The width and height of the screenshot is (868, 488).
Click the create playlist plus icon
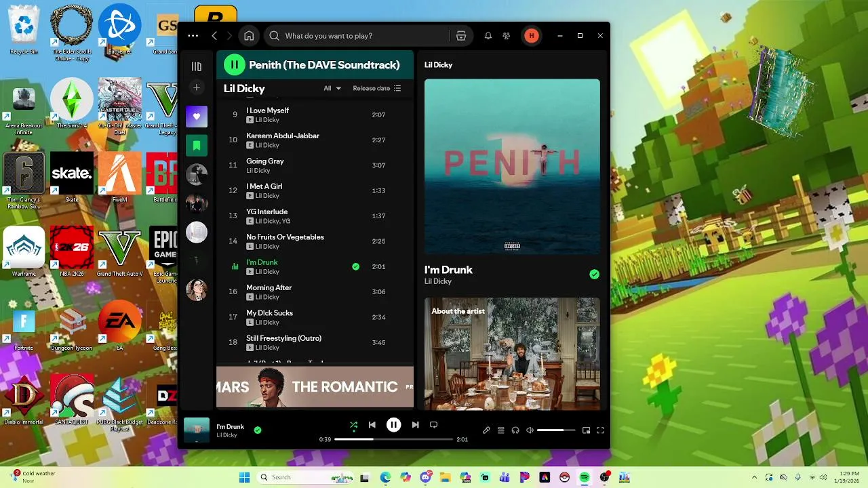point(197,87)
